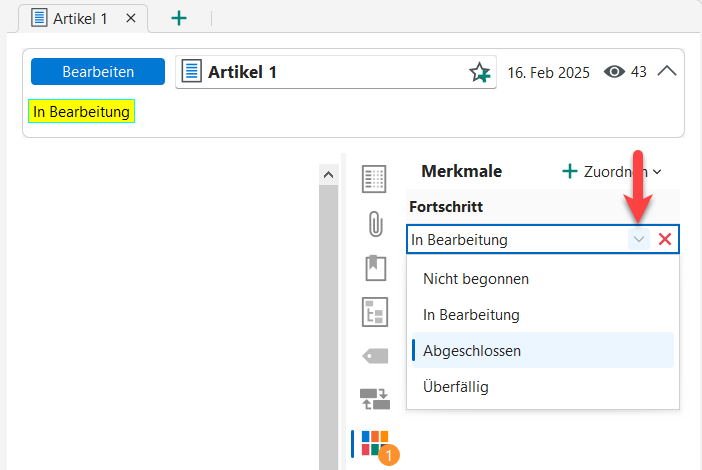
Task: Select 'Nicht begonnen' from the list
Action: [476, 278]
